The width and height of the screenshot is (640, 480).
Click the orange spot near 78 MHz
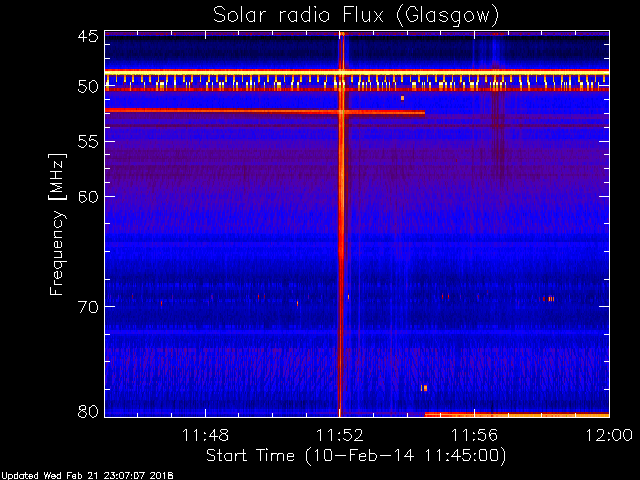pos(424,388)
